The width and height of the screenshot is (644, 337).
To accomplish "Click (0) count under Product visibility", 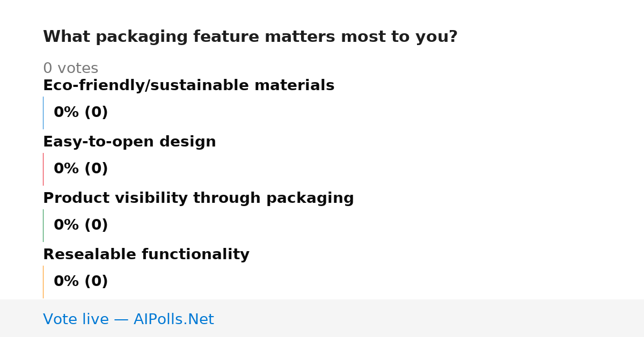I will 96,225.
